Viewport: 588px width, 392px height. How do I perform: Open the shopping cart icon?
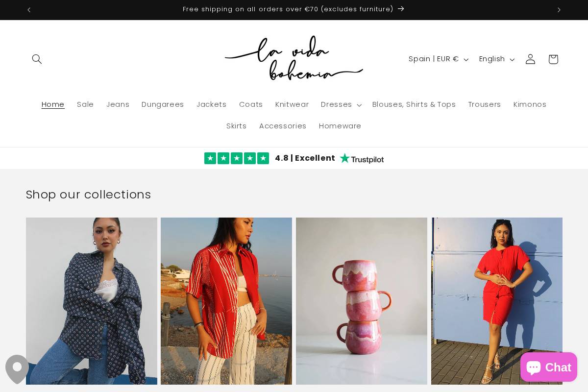click(553, 59)
